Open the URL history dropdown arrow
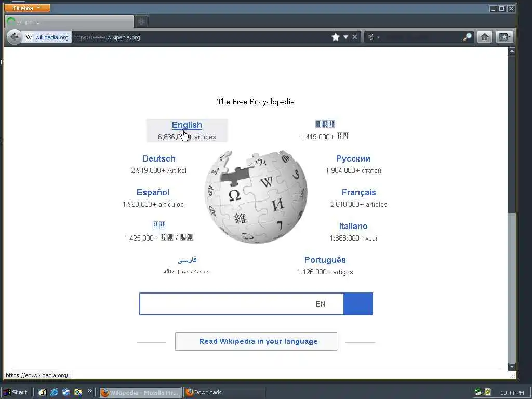Screen dimensions: 532x399 (345, 37)
